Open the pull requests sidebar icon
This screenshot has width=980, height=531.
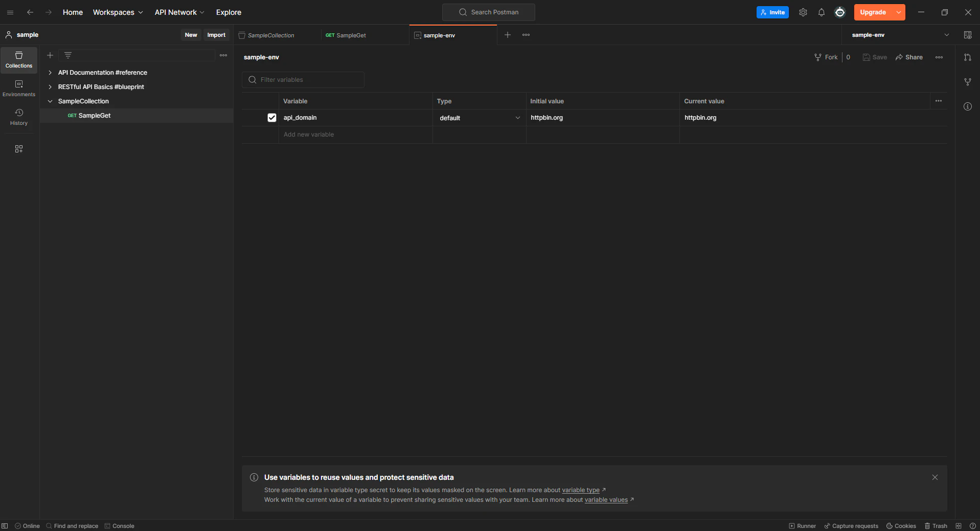click(968, 57)
